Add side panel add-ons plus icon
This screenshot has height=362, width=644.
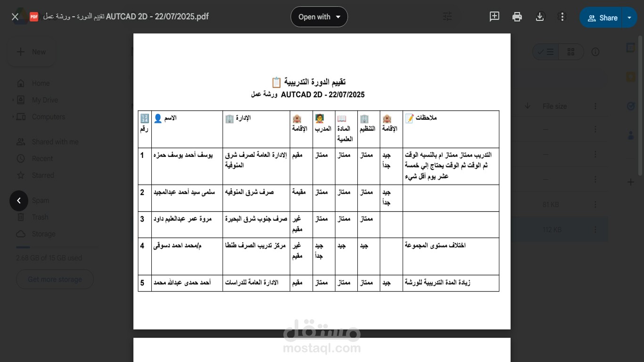(631, 182)
